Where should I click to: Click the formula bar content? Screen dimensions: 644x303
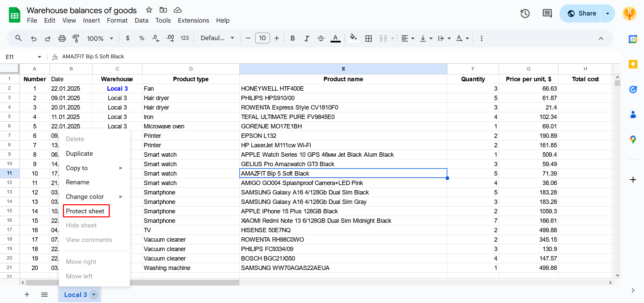(x=93, y=57)
